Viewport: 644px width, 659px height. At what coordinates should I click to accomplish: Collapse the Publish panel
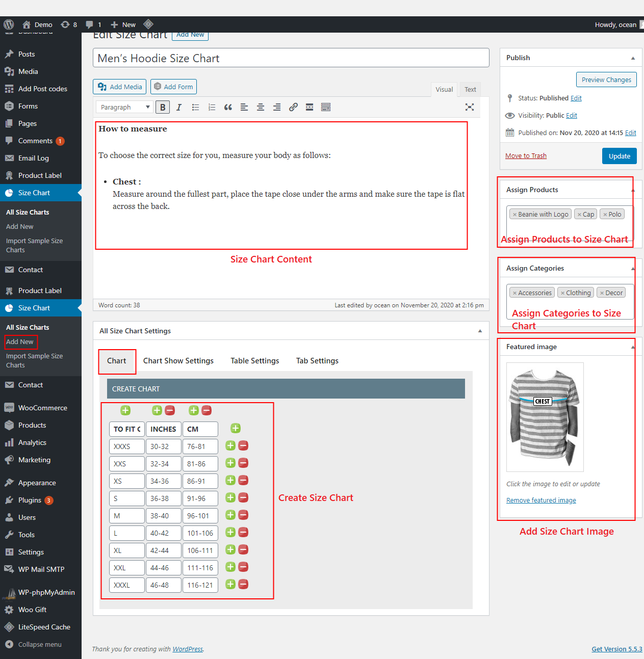(x=633, y=58)
